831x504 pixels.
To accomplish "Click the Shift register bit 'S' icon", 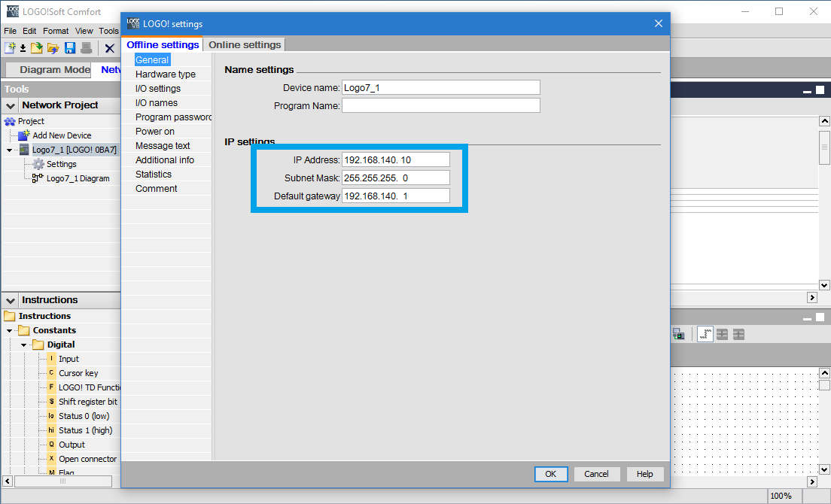I will pos(51,402).
